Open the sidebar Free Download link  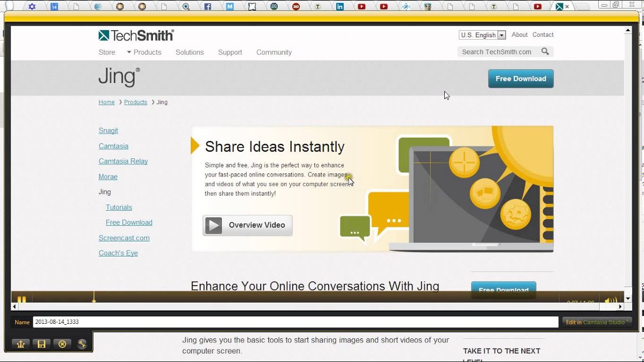129,222
